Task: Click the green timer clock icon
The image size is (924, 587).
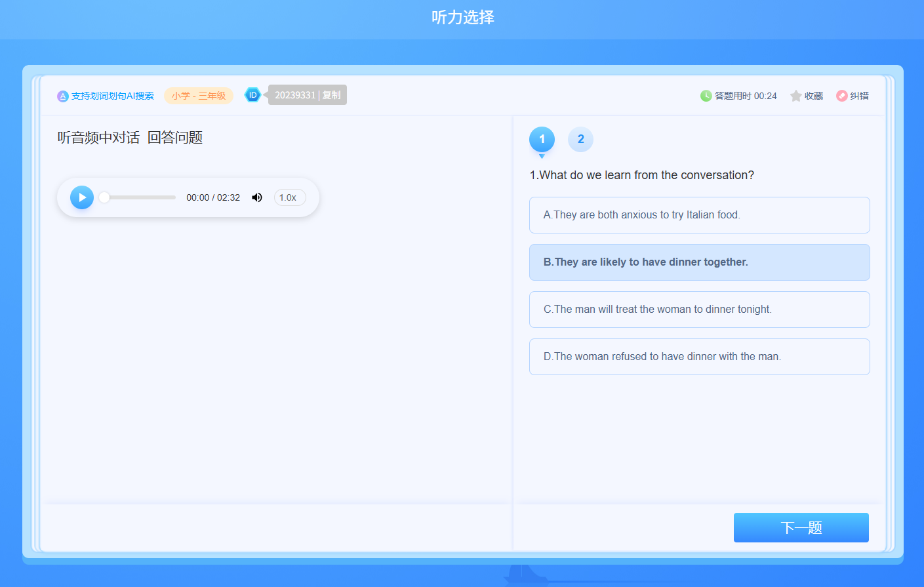Action: pos(706,96)
